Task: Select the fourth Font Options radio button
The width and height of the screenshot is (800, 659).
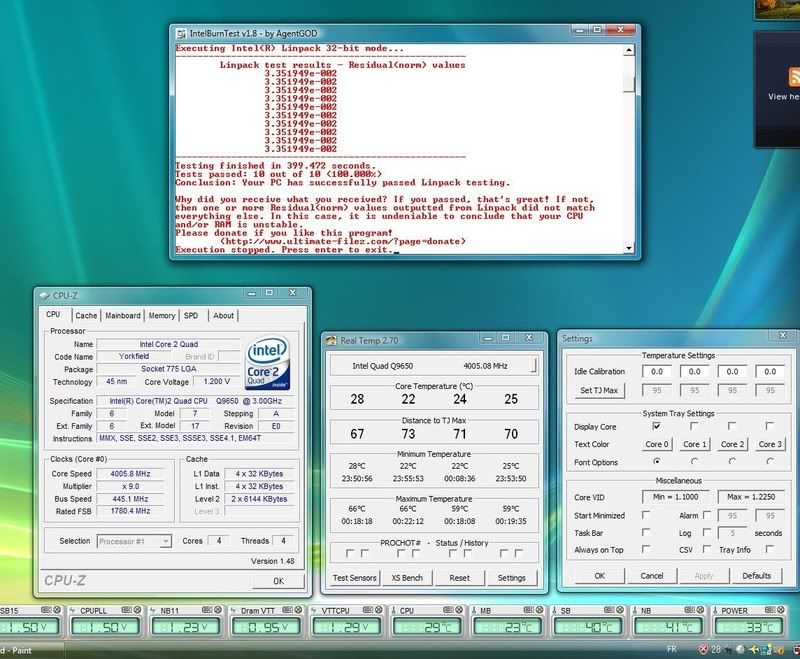Action: pos(770,462)
